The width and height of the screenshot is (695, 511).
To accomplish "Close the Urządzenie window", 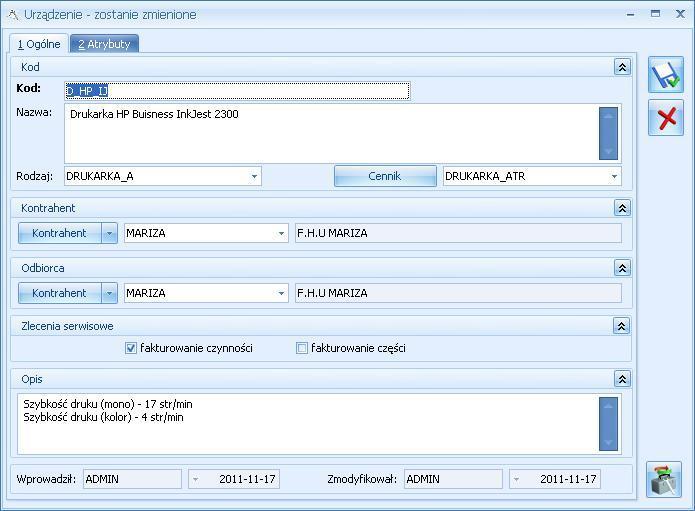I will 680,14.
